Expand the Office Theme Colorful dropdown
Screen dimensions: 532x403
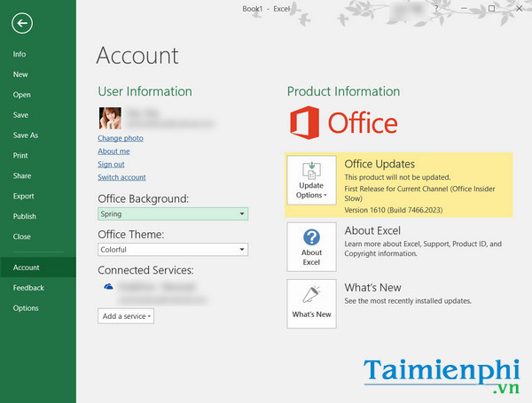point(173,250)
